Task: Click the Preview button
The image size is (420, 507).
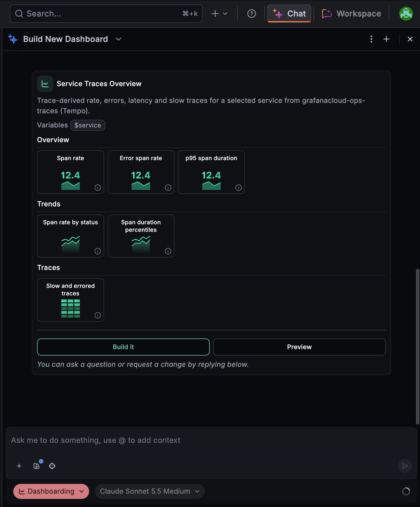Action: (x=299, y=347)
